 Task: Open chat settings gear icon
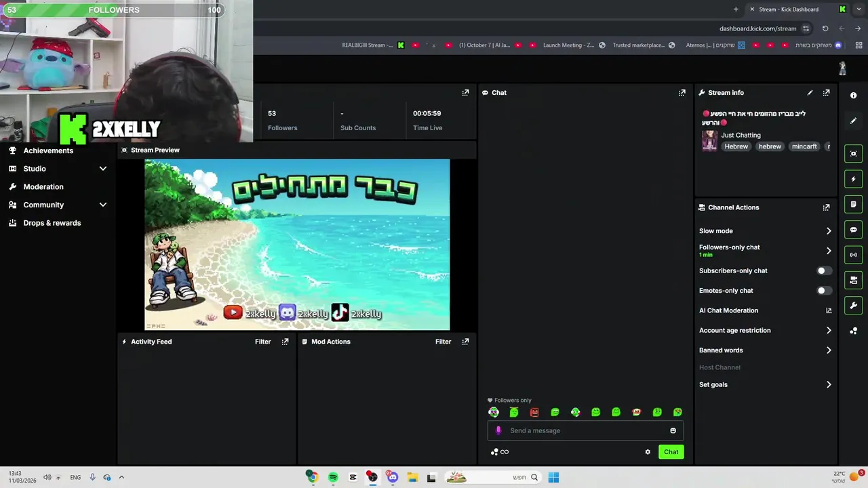pos(648,452)
